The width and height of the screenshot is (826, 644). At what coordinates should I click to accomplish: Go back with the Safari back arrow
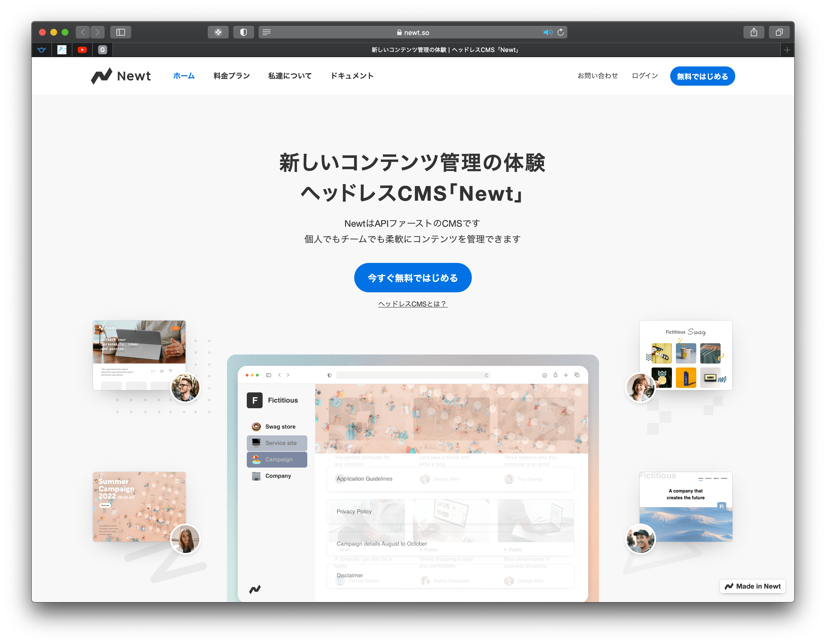click(x=83, y=32)
